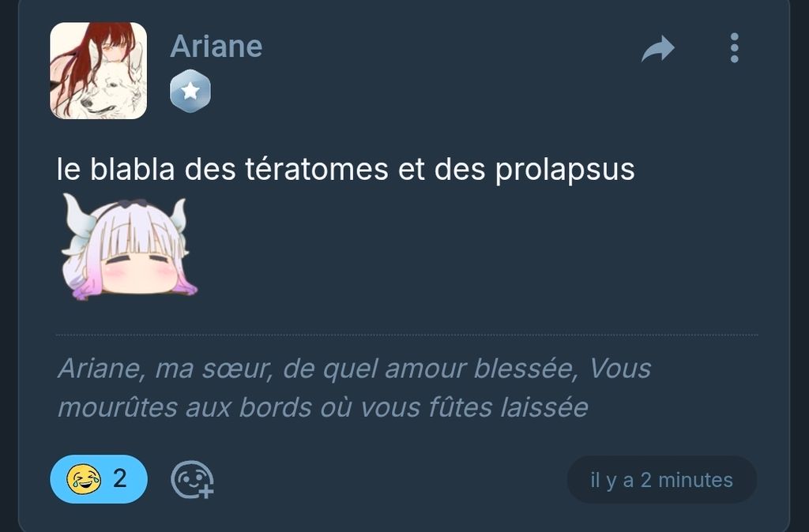This screenshot has height=532, width=809.
Task: Click the white star inside the badge
Action: pos(190,91)
